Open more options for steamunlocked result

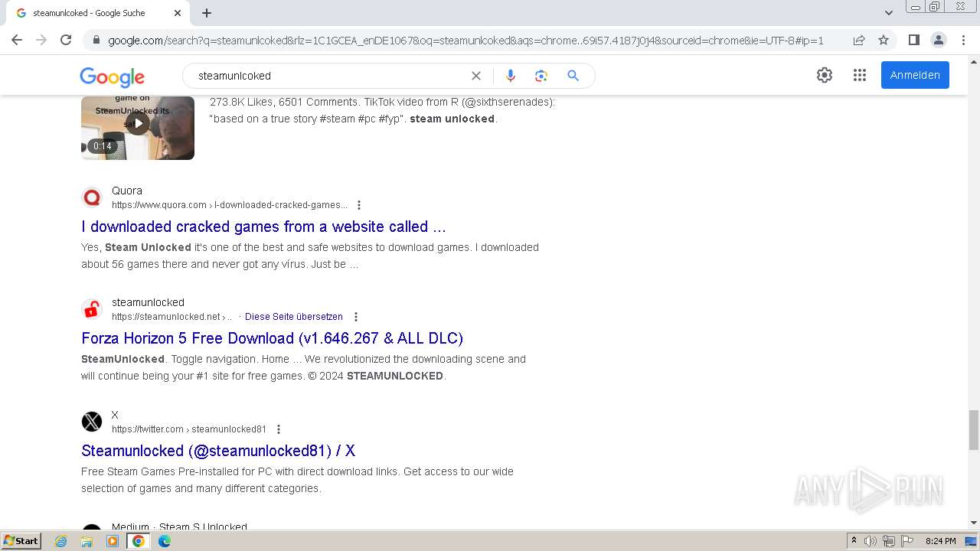click(356, 317)
